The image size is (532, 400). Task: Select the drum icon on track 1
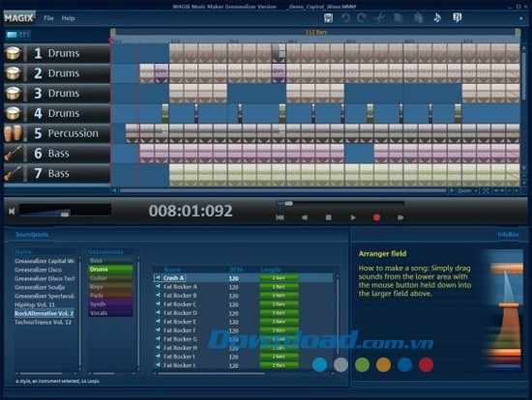13,53
